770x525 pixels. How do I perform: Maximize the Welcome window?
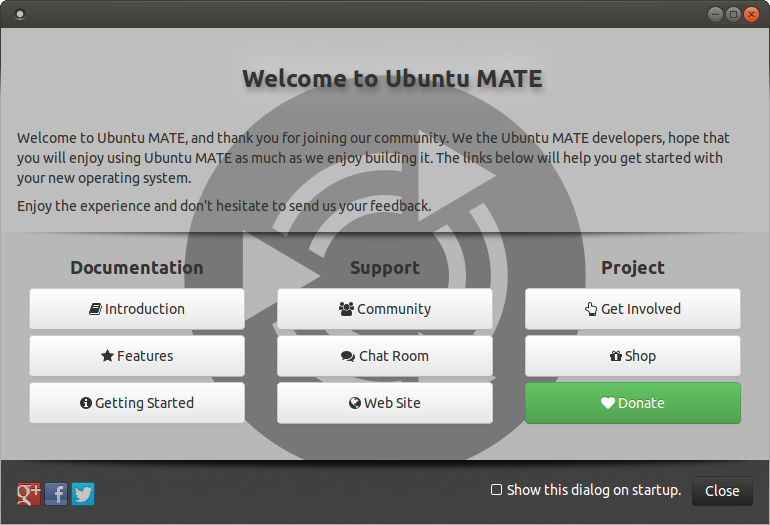pos(733,14)
